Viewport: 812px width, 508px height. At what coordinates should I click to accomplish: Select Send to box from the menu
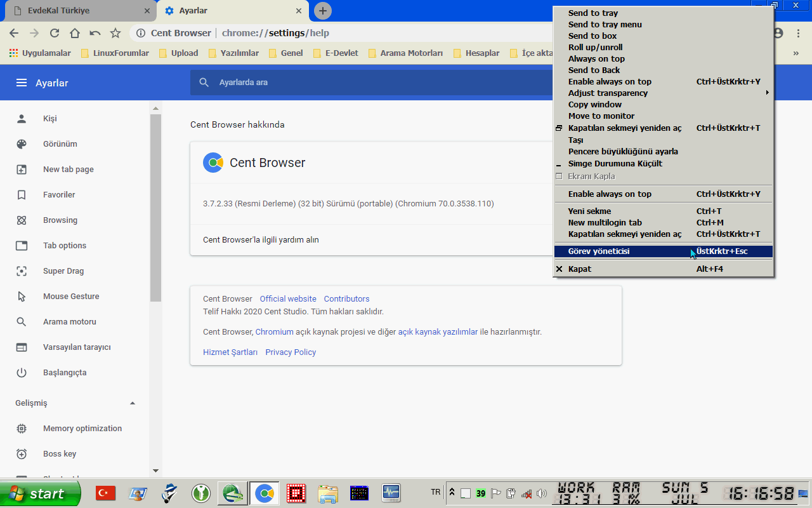click(x=664, y=36)
